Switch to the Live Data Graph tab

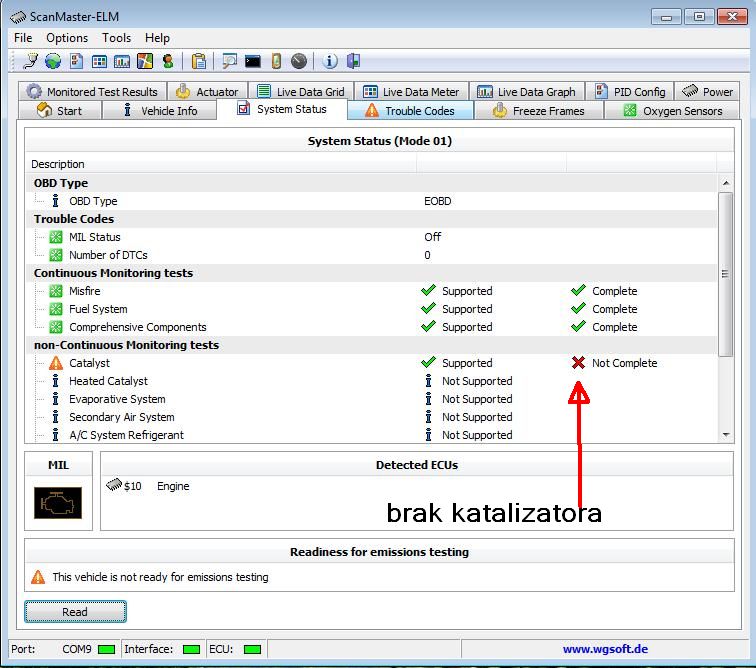click(526, 92)
